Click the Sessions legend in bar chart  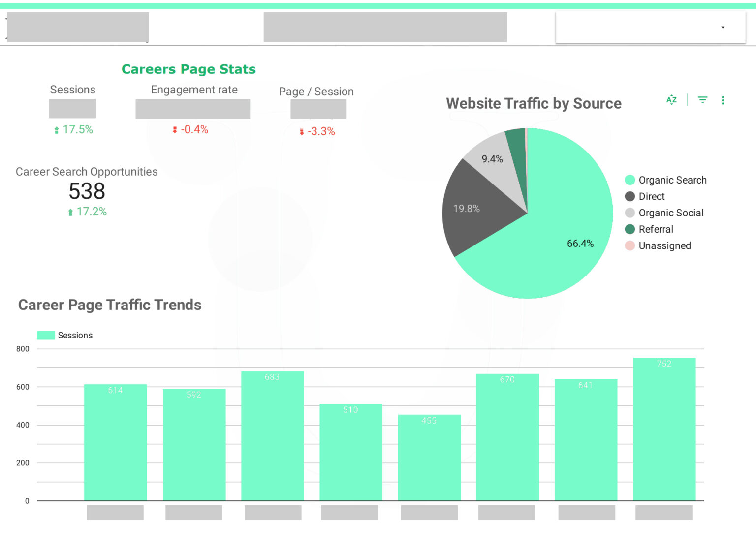[x=65, y=335]
